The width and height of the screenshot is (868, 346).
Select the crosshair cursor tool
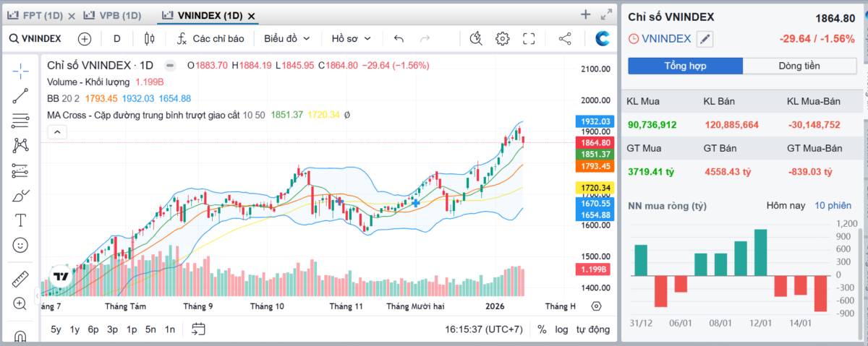20,70
